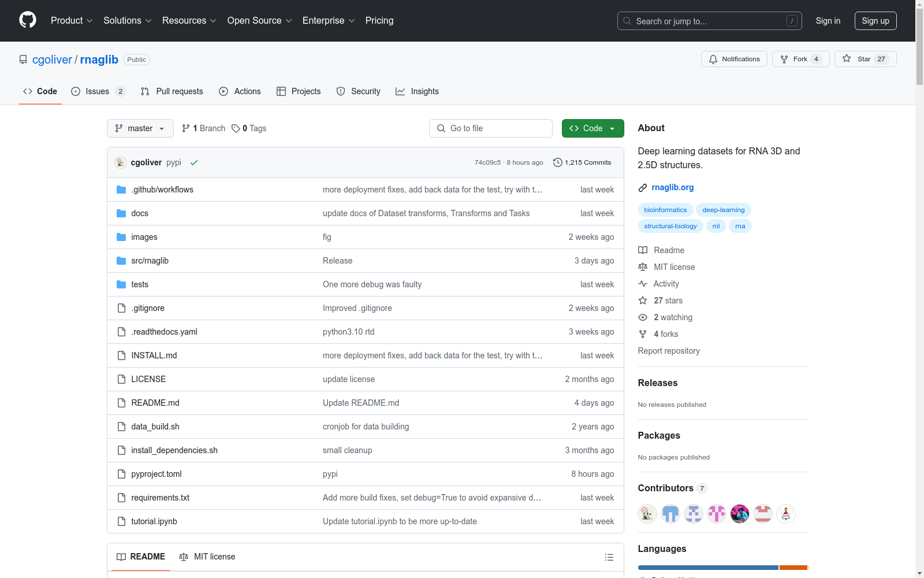The image size is (924, 578).
Task: Click the link icon beside rnaglib.org
Action: pos(643,188)
